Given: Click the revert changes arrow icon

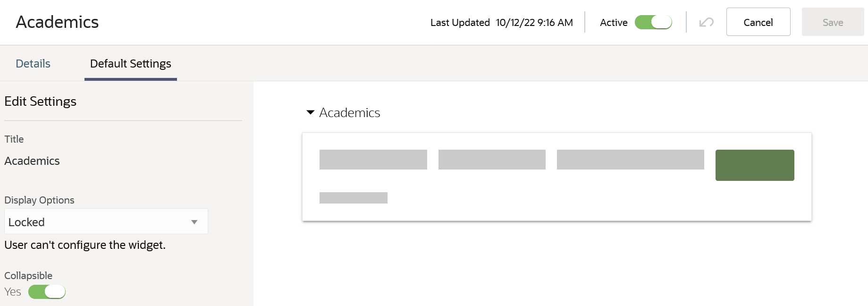Looking at the screenshot, I should [x=706, y=22].
